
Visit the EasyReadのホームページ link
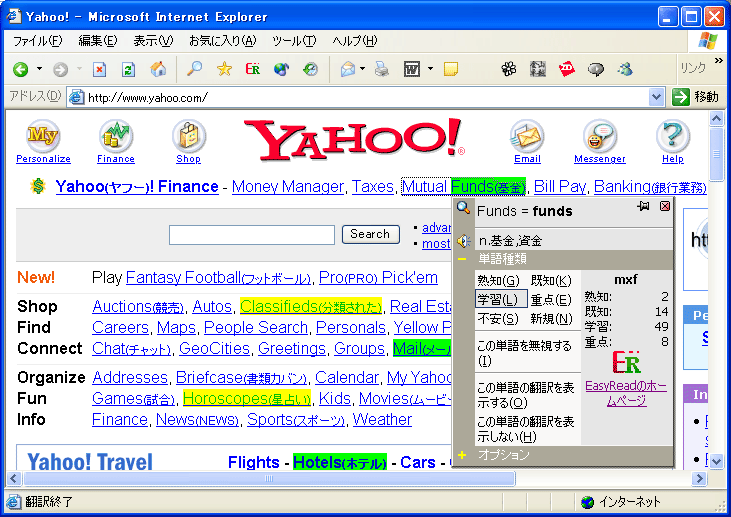pyautogui.click(x=626, y=393)
